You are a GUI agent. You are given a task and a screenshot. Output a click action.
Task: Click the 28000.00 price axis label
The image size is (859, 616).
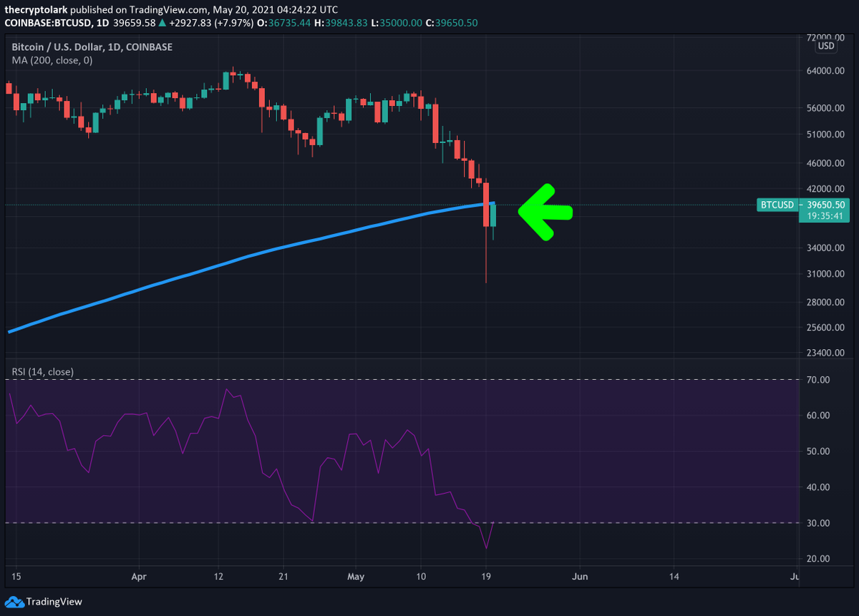coord(825,303)
